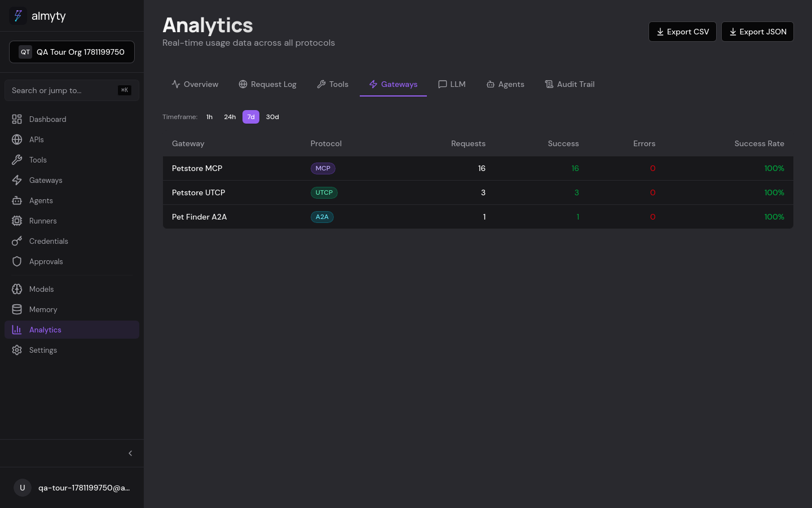Click the Approvals shield icon

pos(17,261)
